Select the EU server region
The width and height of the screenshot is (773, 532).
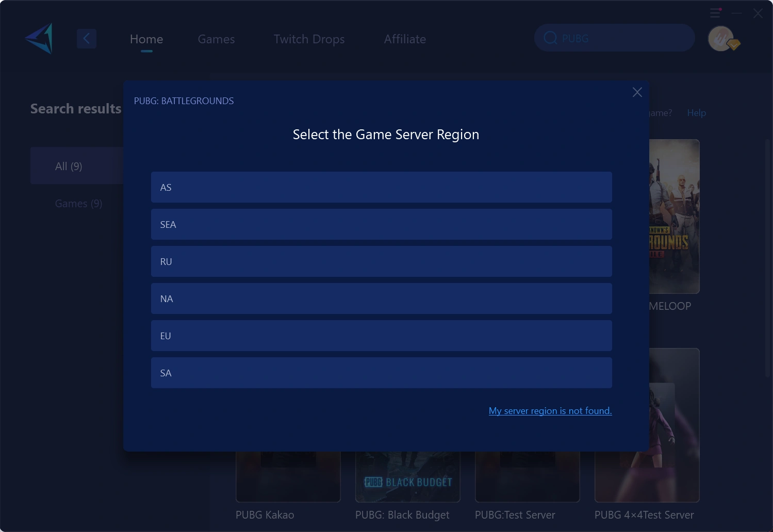[381, 336]
